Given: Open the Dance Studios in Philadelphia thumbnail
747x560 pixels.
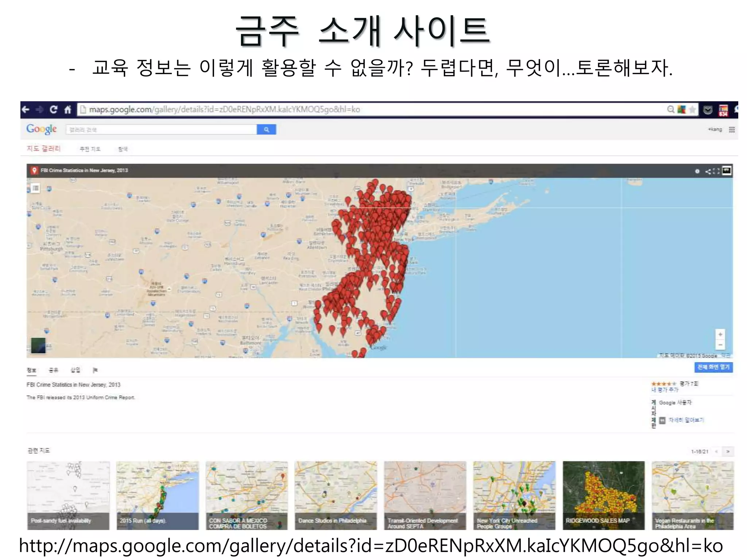Looking at the screenshot, I should [336, 495].
